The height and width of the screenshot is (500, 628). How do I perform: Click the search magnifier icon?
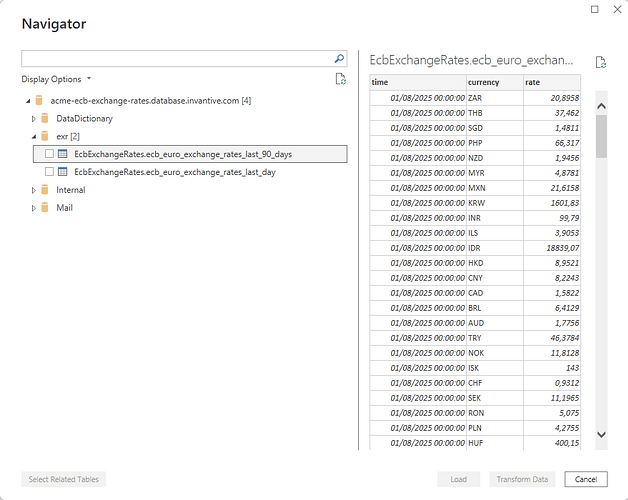pos(339,59)
